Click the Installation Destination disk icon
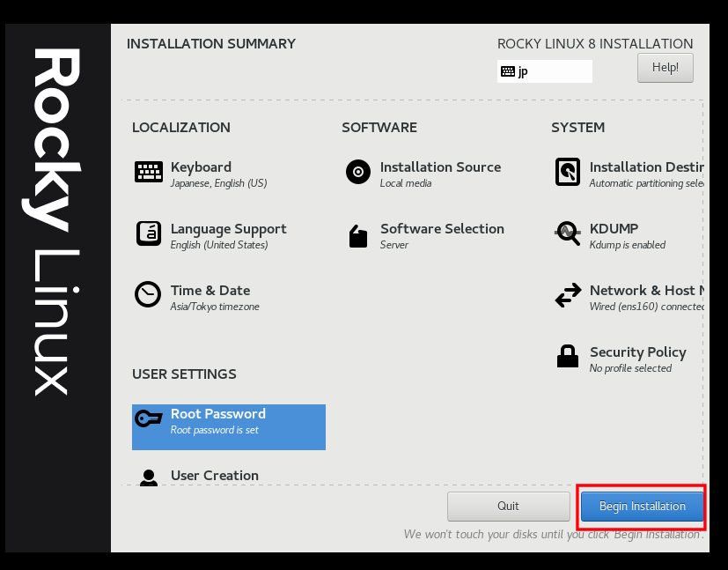Image resolution: width=728 pixels, height=570 pixels. pyautogui.click(x=568, y=172)
